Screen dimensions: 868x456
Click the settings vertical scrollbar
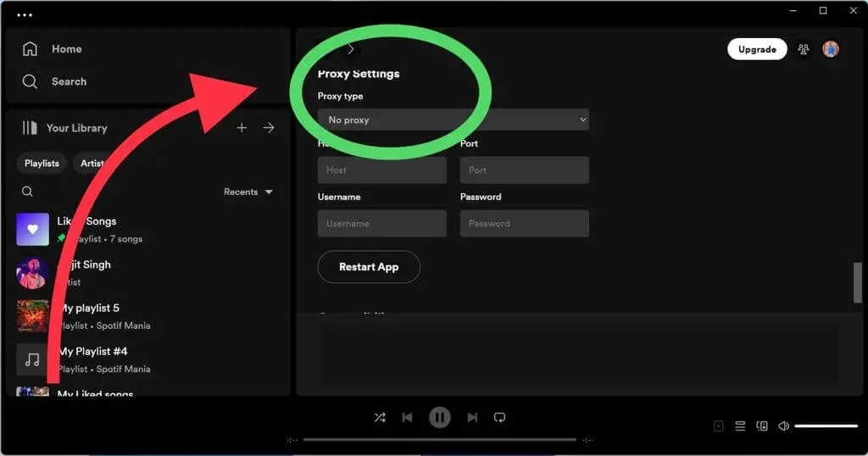(x=858, y=283)
